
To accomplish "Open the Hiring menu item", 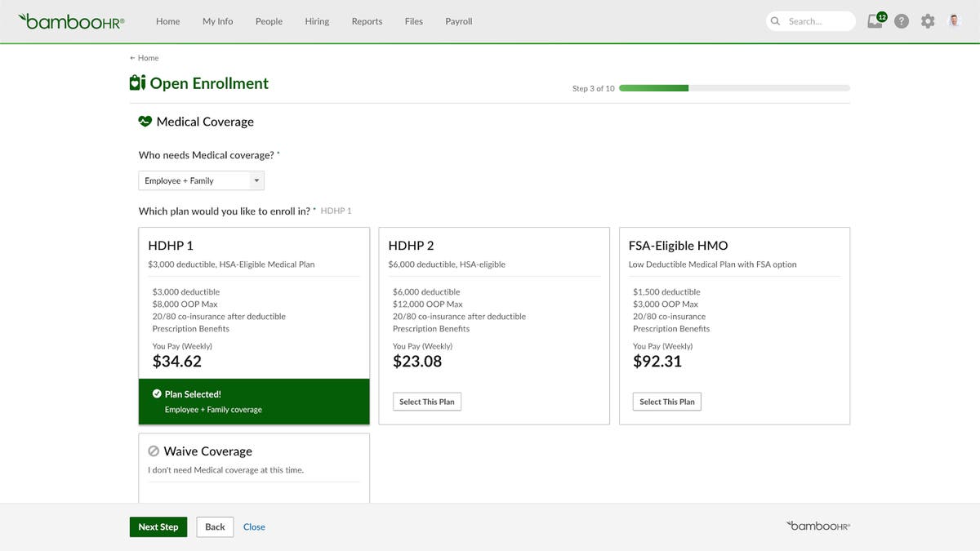I will 317,21.
